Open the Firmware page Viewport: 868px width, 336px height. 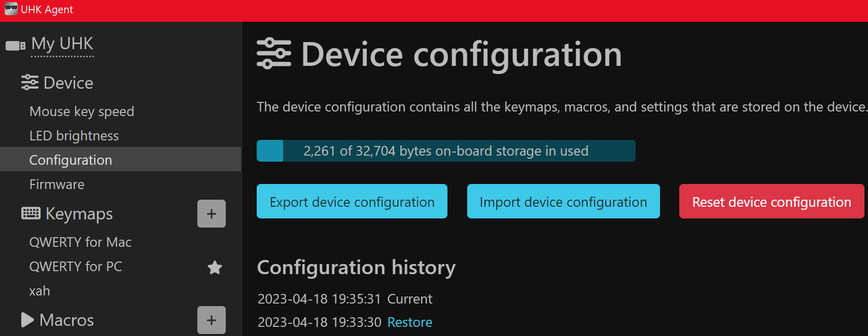pyautogui.click(x=57, y=184)
